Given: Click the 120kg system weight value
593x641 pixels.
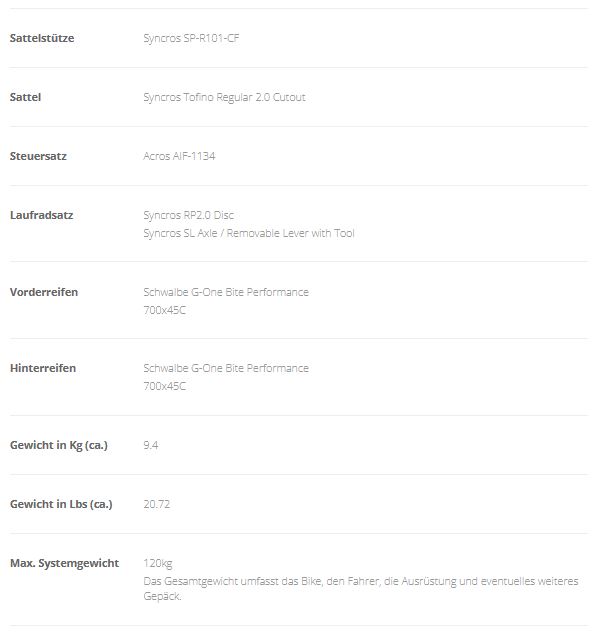Looking at the screenshot, I should click(x=158, y=563).
